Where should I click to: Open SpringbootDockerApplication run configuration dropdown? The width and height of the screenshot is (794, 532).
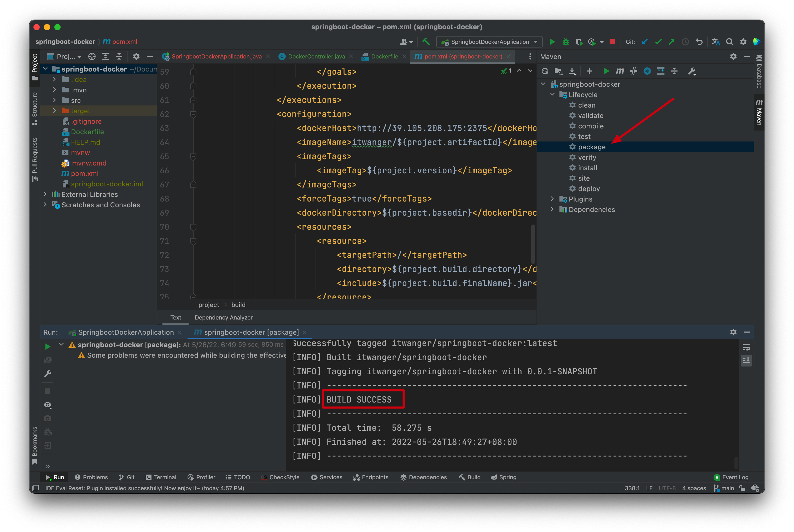click(x=489, y=42)
